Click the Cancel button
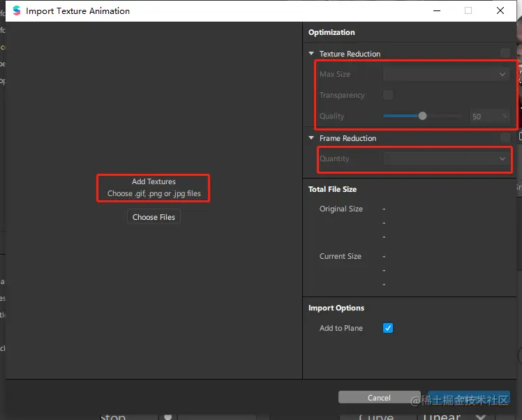 [x=379, y=398]
